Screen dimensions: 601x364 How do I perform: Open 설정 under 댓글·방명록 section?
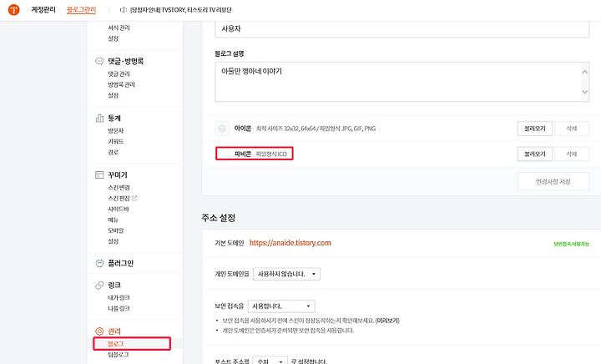(x=113, y=95)
